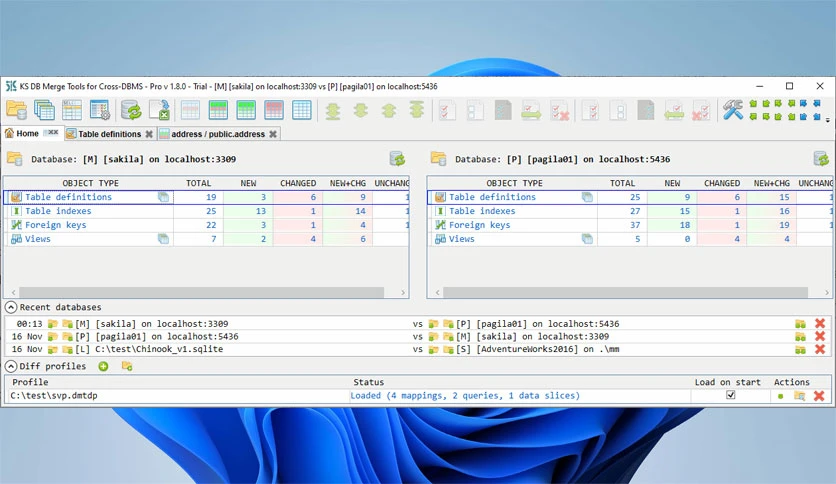Refresh the sakila database via its header icon
836x484 pixels.
click(x=397, y=159)
